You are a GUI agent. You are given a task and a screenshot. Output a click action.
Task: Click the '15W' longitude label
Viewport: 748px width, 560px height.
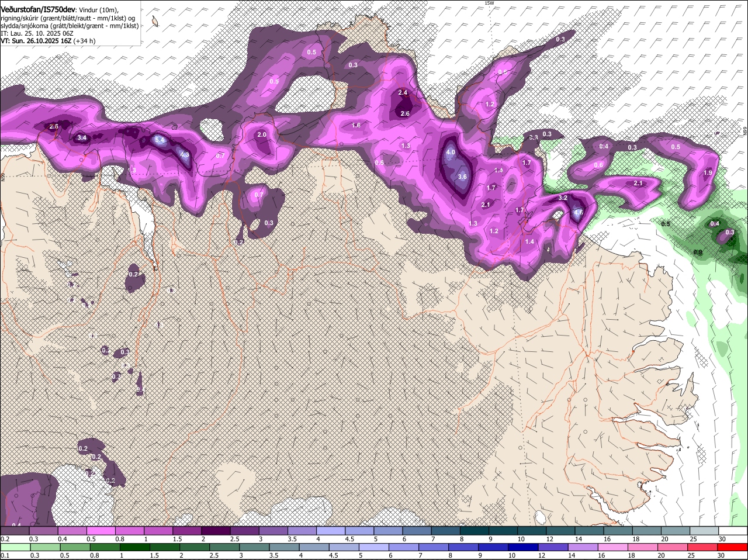[489, 3]
